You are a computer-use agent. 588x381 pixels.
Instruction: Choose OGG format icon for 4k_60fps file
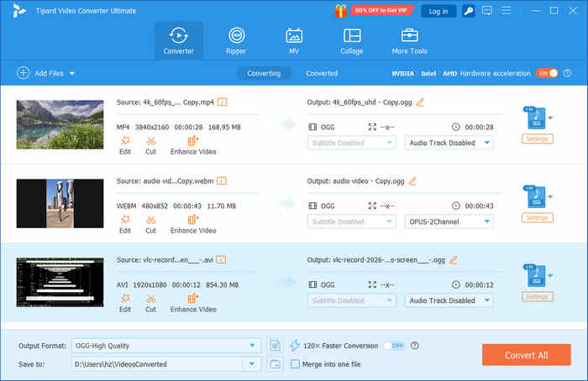536,118
